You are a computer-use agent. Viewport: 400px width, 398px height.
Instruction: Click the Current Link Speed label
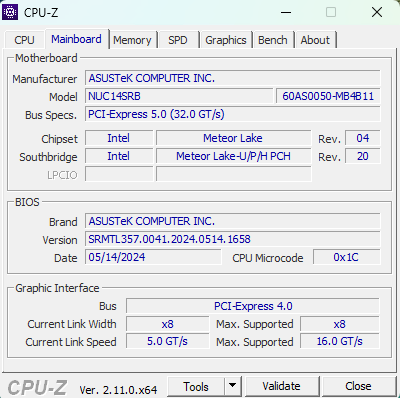(x=71, y=342)
